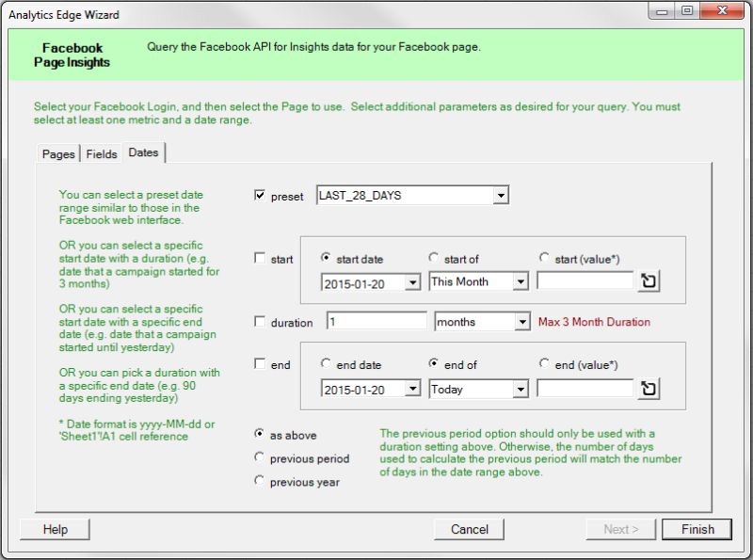Viewport: 753px width, 560px height.
Task: Open the "Today" end dropdown
Action: coord(521,389)
